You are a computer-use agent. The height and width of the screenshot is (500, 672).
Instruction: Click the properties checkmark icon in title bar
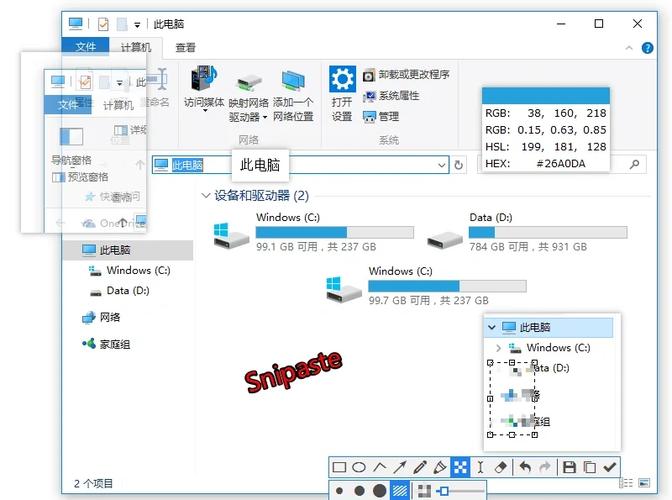coord(103,24)
